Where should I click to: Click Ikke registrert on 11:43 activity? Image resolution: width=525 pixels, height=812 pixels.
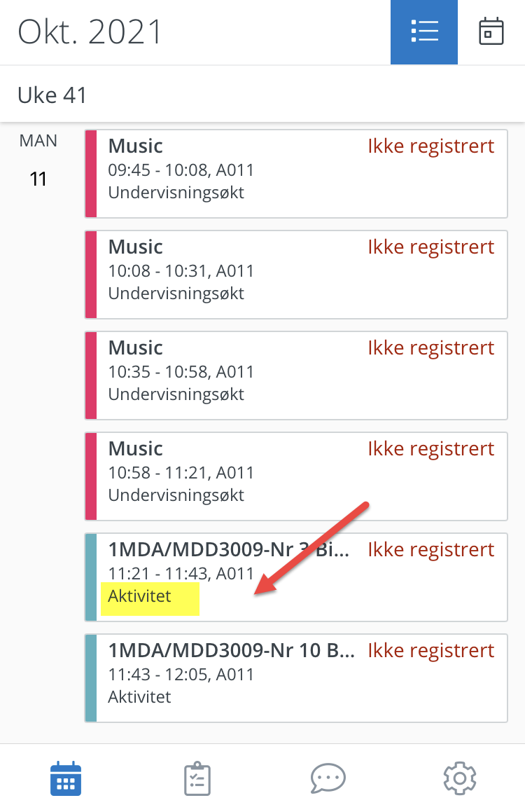(x=431, y=651)
